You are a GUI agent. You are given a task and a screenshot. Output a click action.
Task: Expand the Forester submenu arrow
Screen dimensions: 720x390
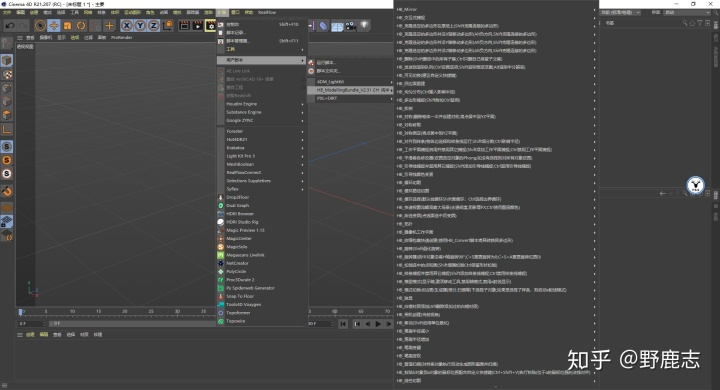point(302,131)
